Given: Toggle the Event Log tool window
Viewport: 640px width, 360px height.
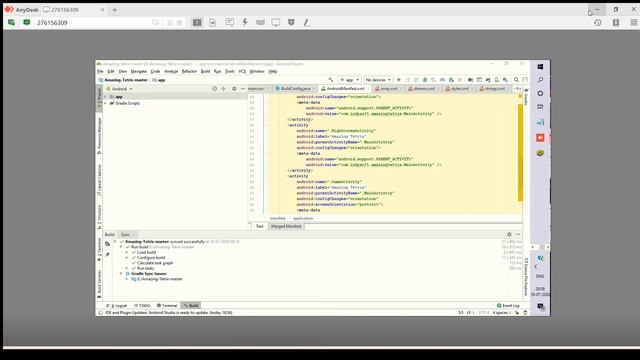Looking at the screenshot, I should [x=508, y=305].
